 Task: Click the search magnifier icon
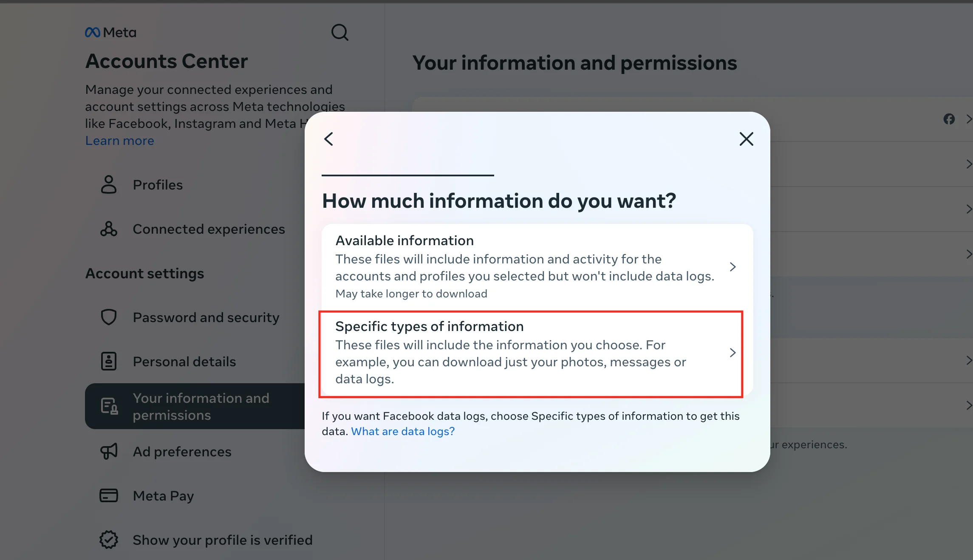click(x=339, y=32)
